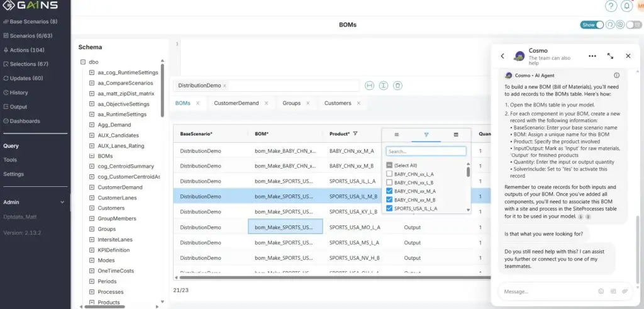Collapse the dbo schema tree node
This screenshot has width=644, height=309.
[83, 62]
